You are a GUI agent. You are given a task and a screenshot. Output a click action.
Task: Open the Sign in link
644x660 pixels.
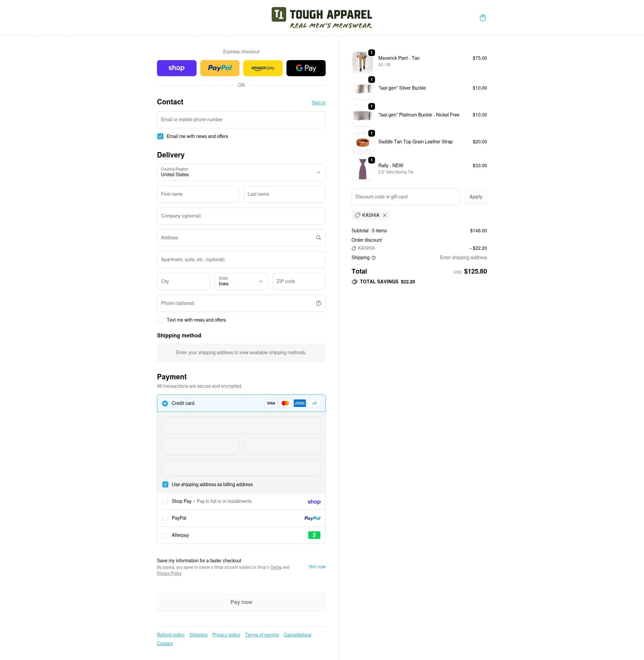click(318, 102)
